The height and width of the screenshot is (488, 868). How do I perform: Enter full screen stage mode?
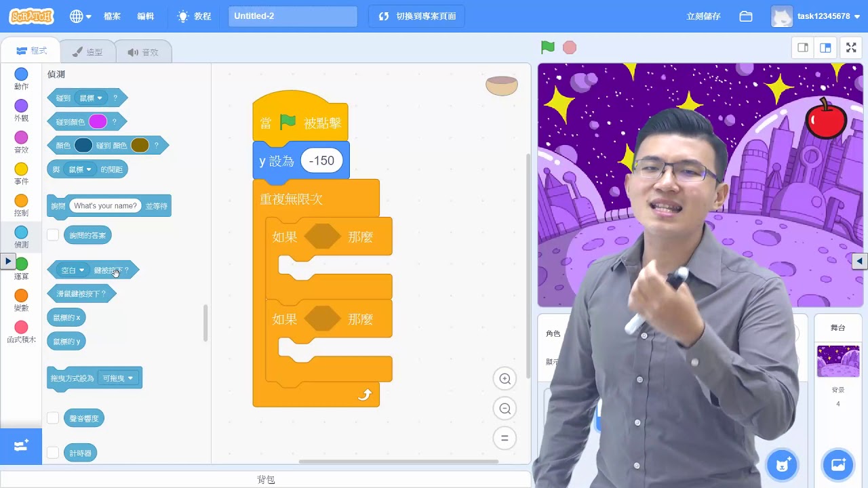point(851,47)
